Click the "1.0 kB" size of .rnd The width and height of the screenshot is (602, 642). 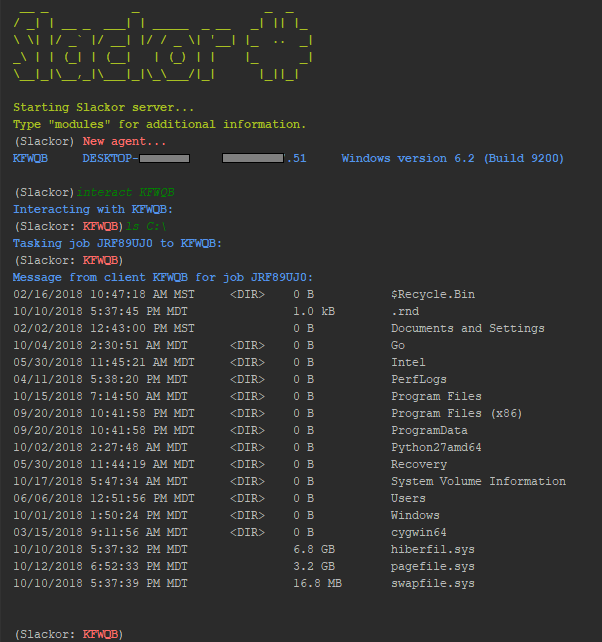click(314, 312)
